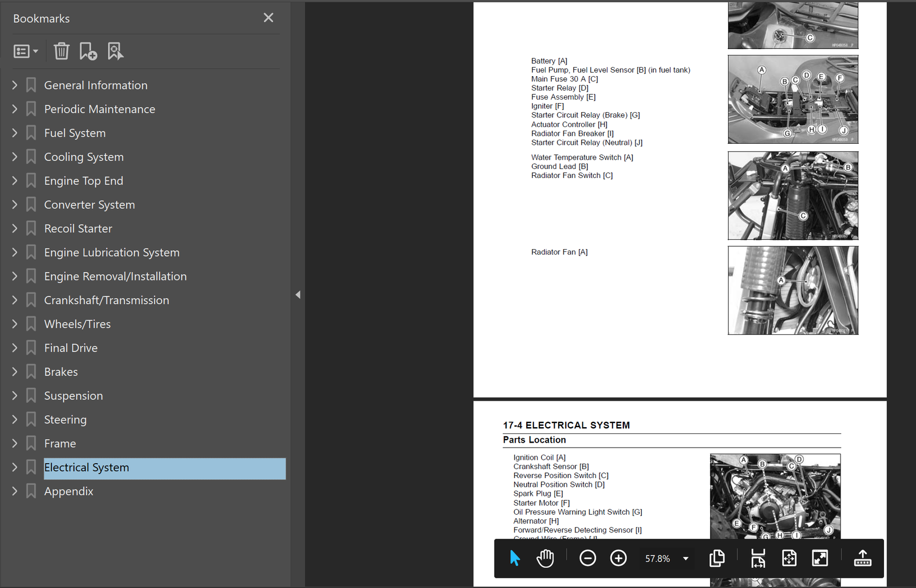
Task: Zoom in with the plus icon
Action: [x=618, y=558]
